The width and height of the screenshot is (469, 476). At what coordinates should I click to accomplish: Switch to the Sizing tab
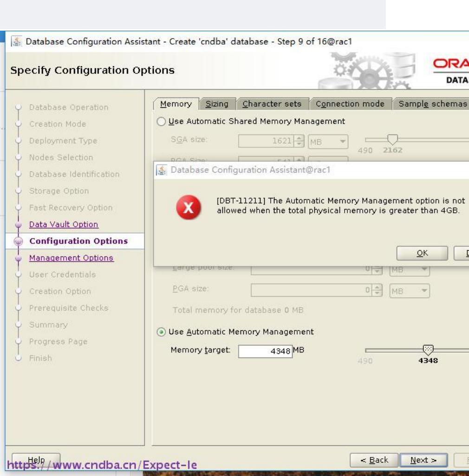point(217,104)
